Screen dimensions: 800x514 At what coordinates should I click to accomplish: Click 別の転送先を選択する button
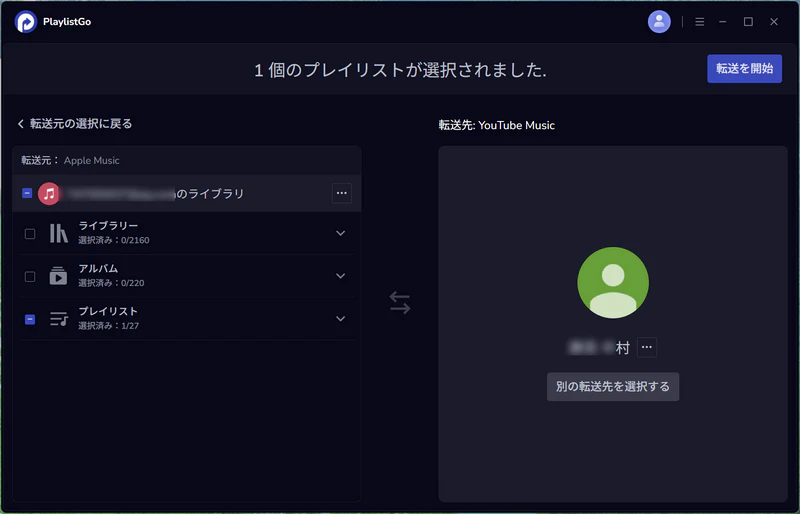(x=612, y=386)
